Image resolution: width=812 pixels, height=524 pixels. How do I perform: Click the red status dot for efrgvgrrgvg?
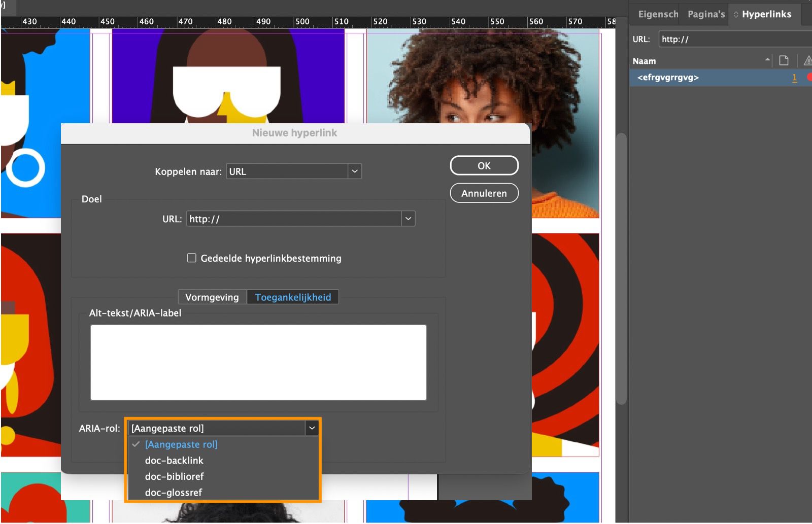click(x=809, y=77)
